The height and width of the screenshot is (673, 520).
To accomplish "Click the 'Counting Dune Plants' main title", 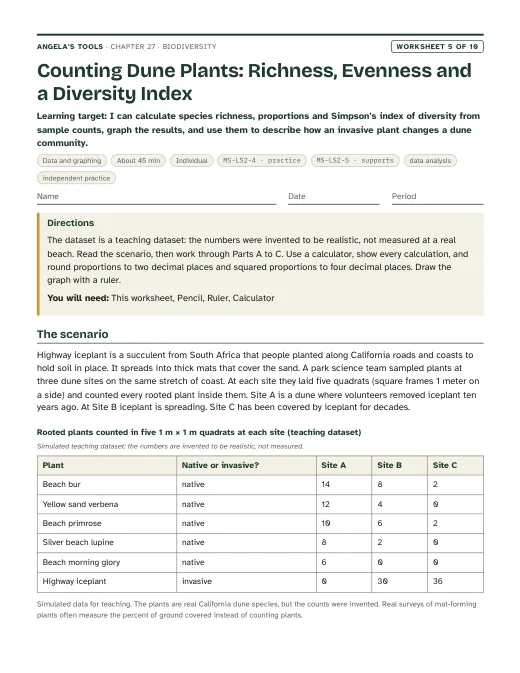I will pos(254,82).
